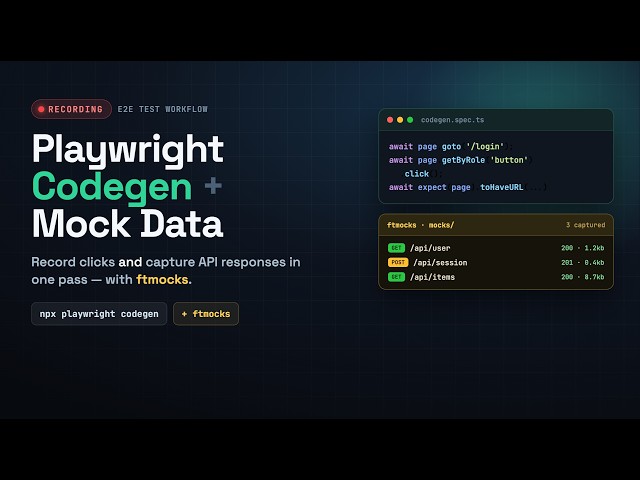The height and width of the screenshot is (480, 640).
Task: Click the 3 captured counter
Action: 585,225
